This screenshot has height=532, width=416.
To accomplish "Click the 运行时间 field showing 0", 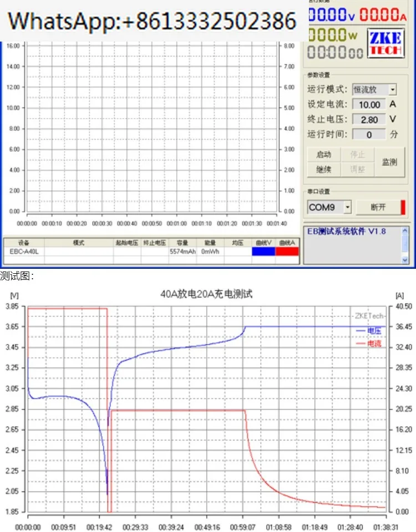I will tap(369, 134).
